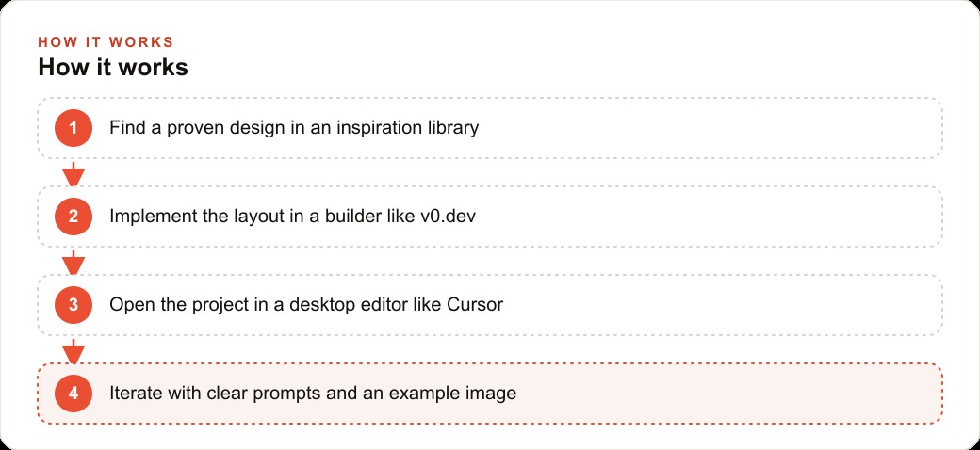Click the words inspiration library in step 1
This screenshot has width=980, height=450.
coord(408,128)
